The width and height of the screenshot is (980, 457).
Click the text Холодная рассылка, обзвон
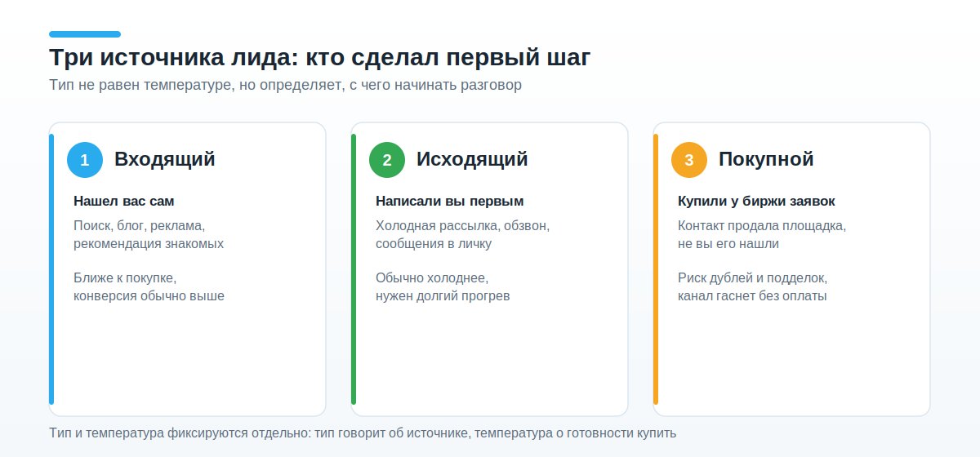pos(462,225)
